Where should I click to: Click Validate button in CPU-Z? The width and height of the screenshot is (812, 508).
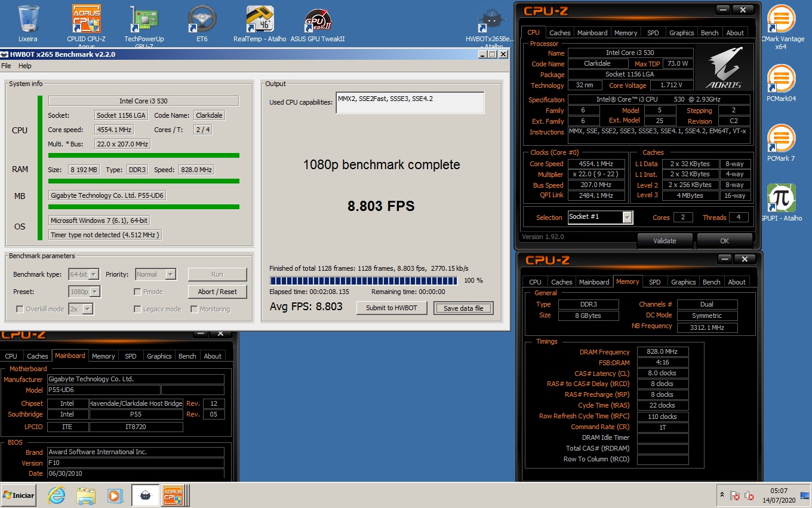665,241
